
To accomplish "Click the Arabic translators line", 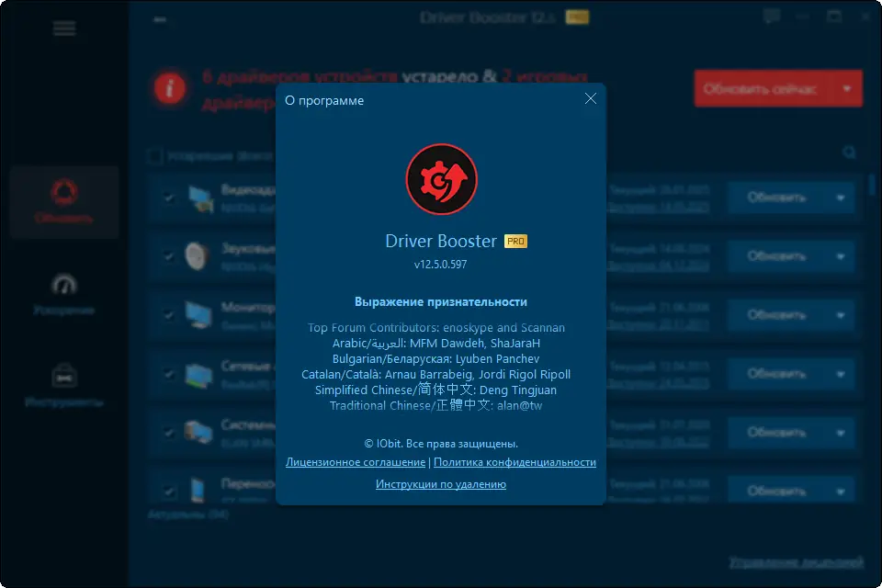I will click(x=435, y=344).
